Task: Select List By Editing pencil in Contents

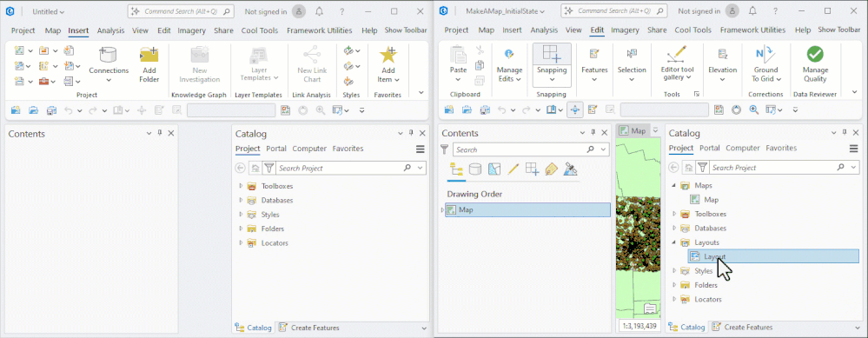Action: point(514,169)
